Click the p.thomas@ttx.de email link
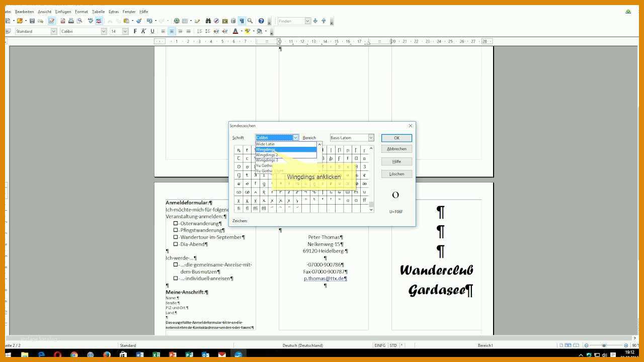644x362 pixels. pyautogui.click(x=325, y=278)
